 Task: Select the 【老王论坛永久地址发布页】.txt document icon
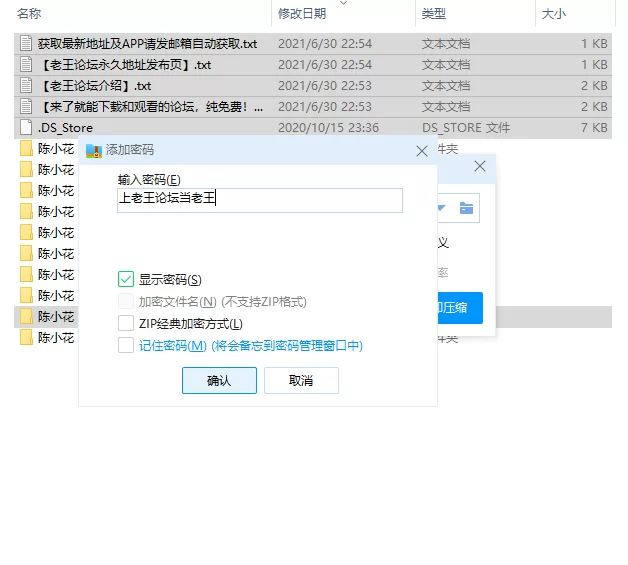pyautogui.click(x=26, y=65)
